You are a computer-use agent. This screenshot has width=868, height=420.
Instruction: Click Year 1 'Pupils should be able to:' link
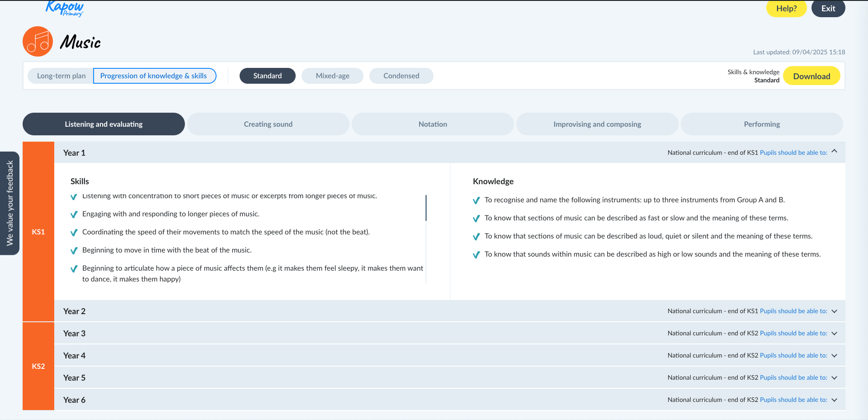coord(793,153)
